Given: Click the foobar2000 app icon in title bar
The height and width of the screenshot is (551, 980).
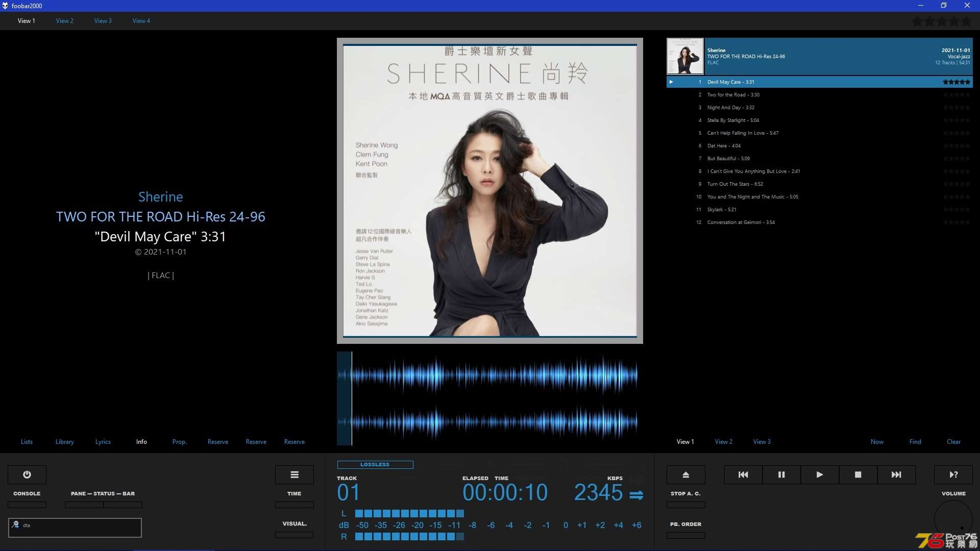Looking at the screenshot, I should (5, 6).
